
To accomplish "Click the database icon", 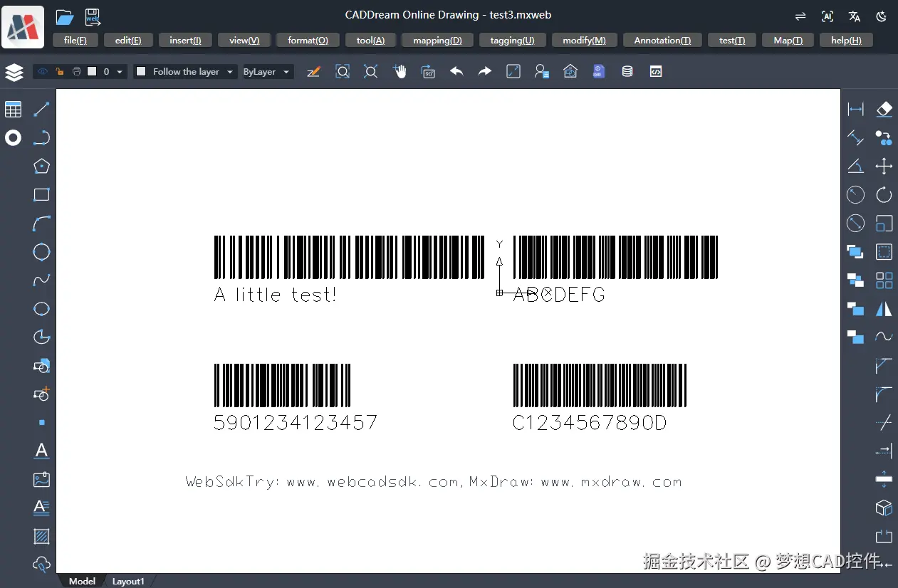I will (627, 72).
